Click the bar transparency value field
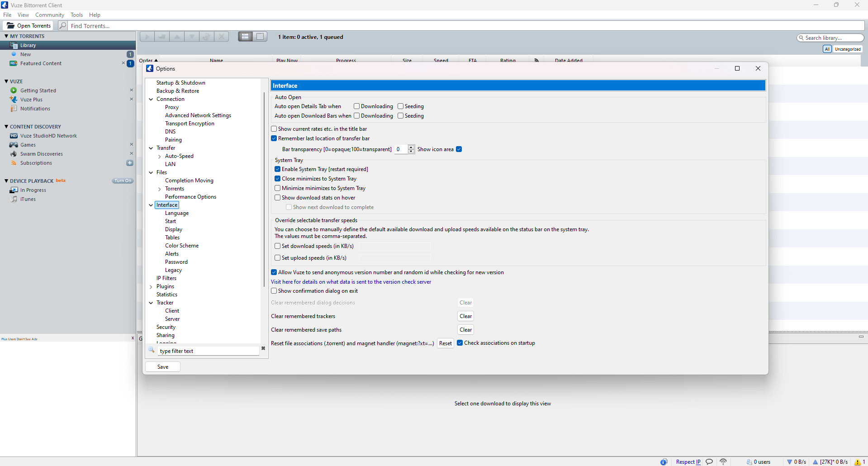 [401, 149]
